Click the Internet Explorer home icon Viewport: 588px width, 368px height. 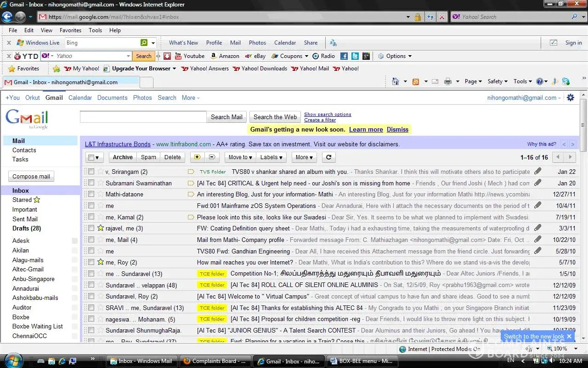coord(395,81)
